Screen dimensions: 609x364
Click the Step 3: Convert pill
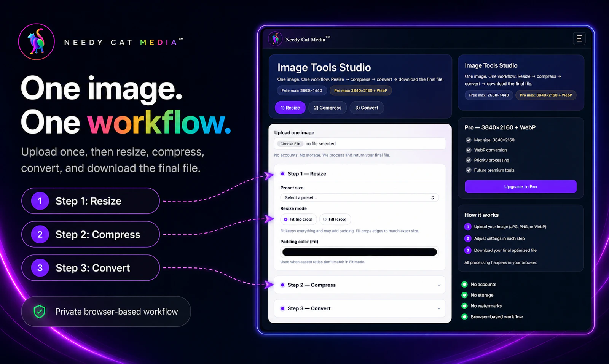pyautogui.click(x=90, y=268)
